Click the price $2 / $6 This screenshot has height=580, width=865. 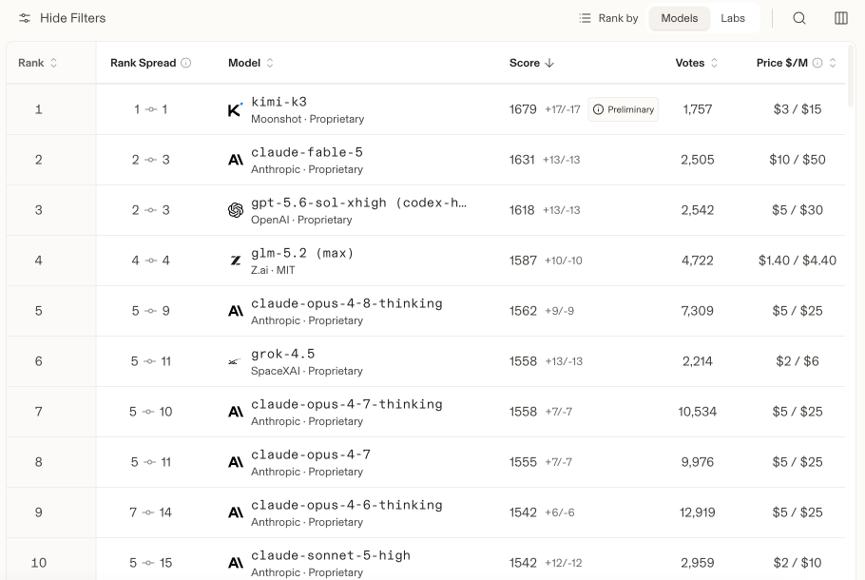(797, 361)
